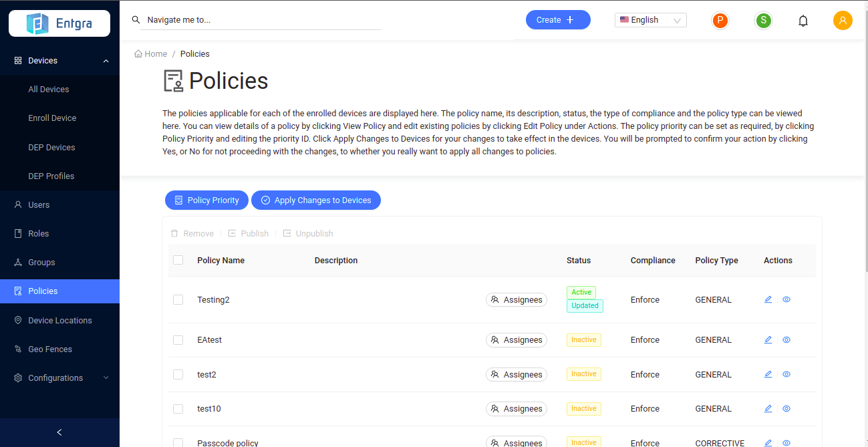This screenshot has width=868, height=447.
Task: Click the orange P circle icon
Action: tap(720, 21)
